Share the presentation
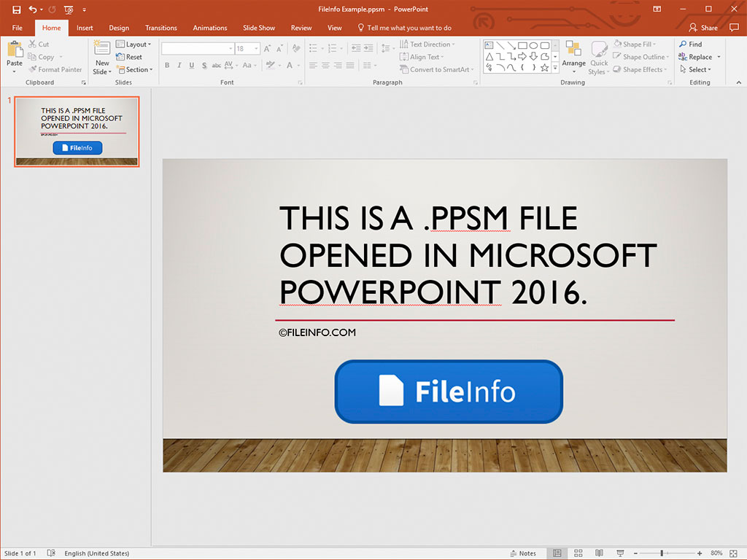This screenshot has height=560, width=747. 703,28
